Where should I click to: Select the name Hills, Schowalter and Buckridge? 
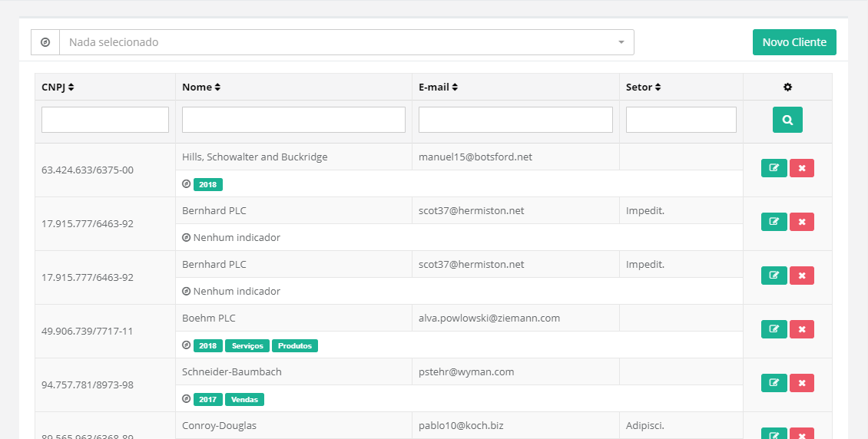click(x=255, y=157)
